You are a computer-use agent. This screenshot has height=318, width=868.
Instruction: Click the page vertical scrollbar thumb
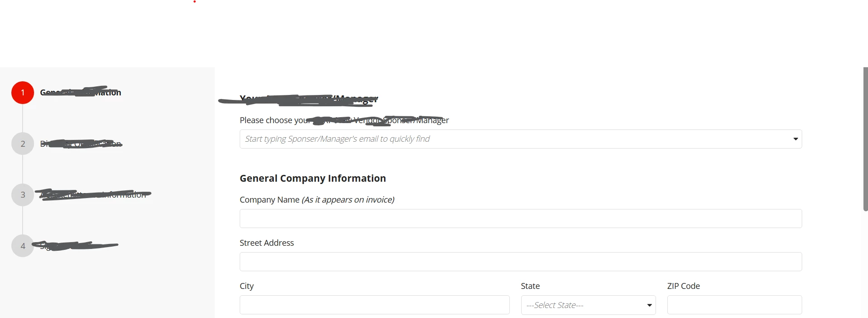coord(865,139)
